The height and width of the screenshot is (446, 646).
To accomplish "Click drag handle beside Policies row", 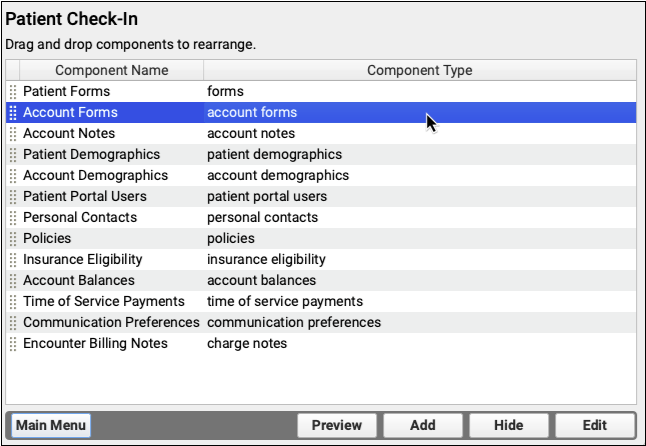I will [13, 239].
